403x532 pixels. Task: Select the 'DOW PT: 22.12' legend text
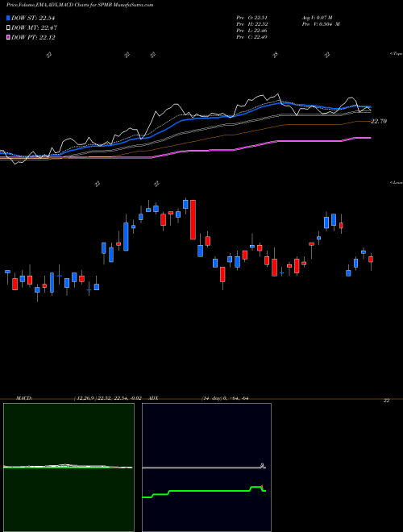[33, 37]
